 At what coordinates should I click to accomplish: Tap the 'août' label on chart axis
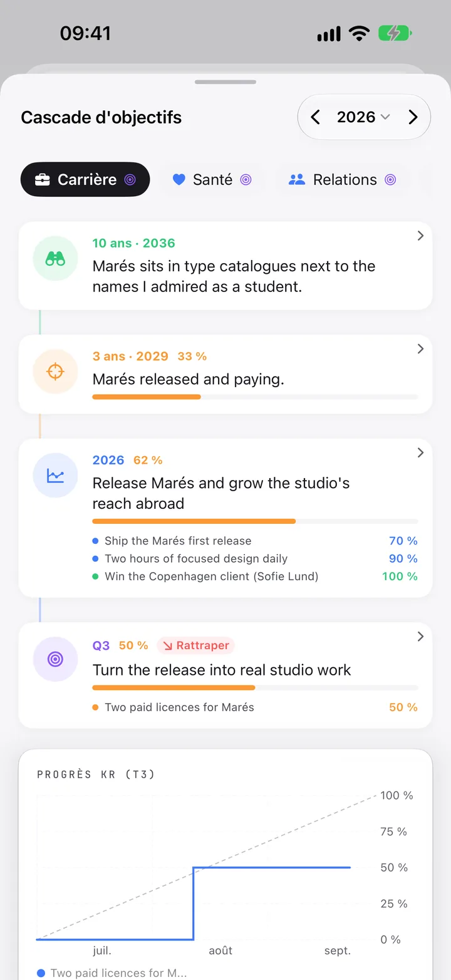[x=220, y=951]
